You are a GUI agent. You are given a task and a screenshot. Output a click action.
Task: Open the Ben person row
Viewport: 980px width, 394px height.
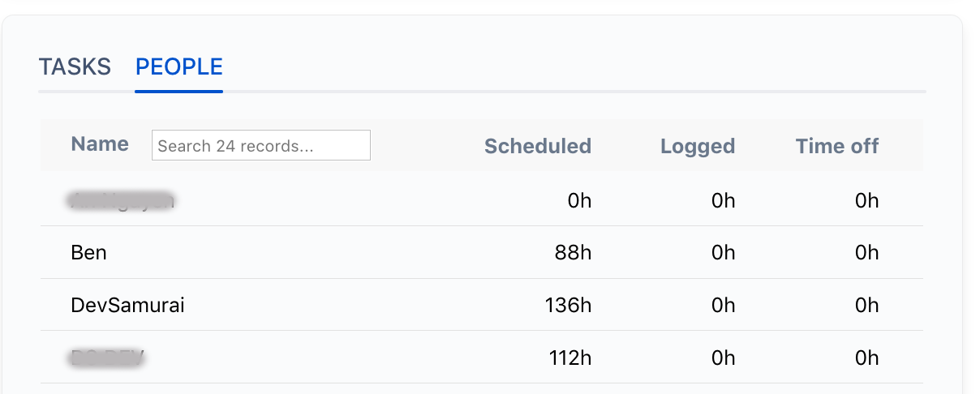pyautogui.click(x=89, y=252)
